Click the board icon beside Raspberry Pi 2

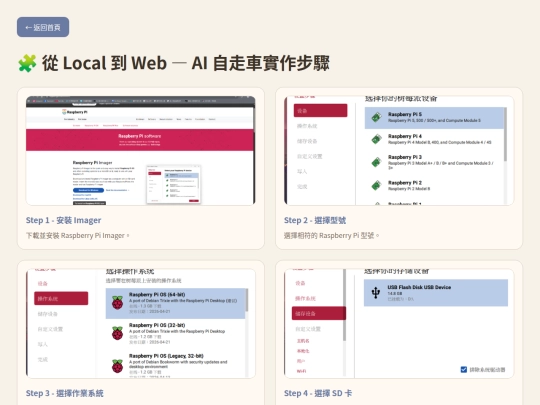coord(376,185)
